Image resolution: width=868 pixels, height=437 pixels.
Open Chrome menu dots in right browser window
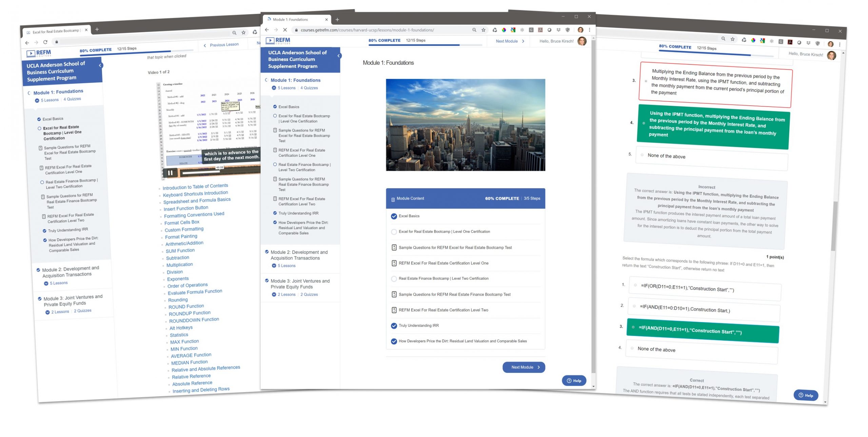[x=840, y=44]
